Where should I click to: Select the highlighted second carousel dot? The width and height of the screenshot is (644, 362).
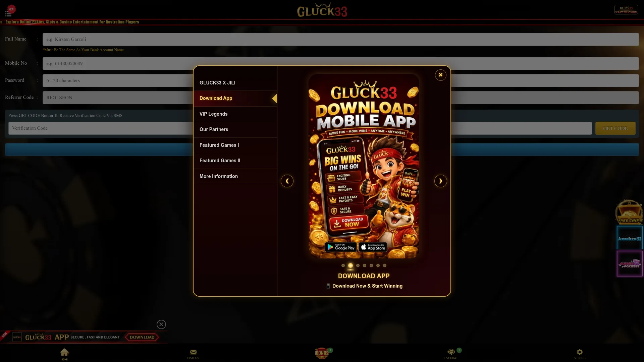[x=351, y=265]
